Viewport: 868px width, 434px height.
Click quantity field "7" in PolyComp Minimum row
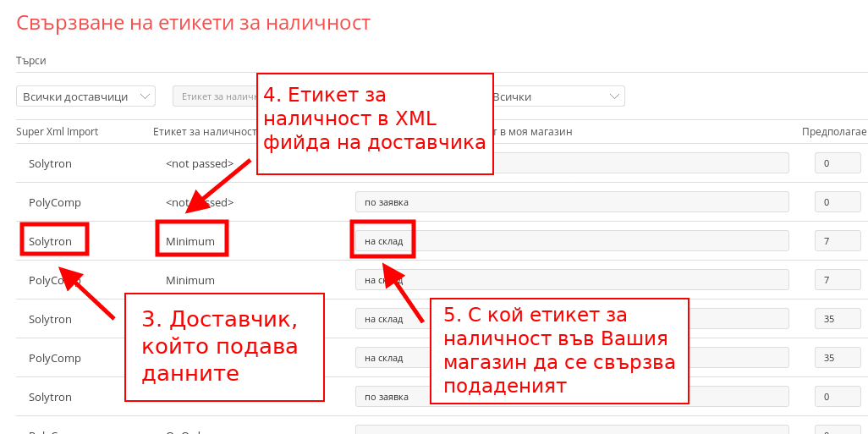(x=837, y=280)
